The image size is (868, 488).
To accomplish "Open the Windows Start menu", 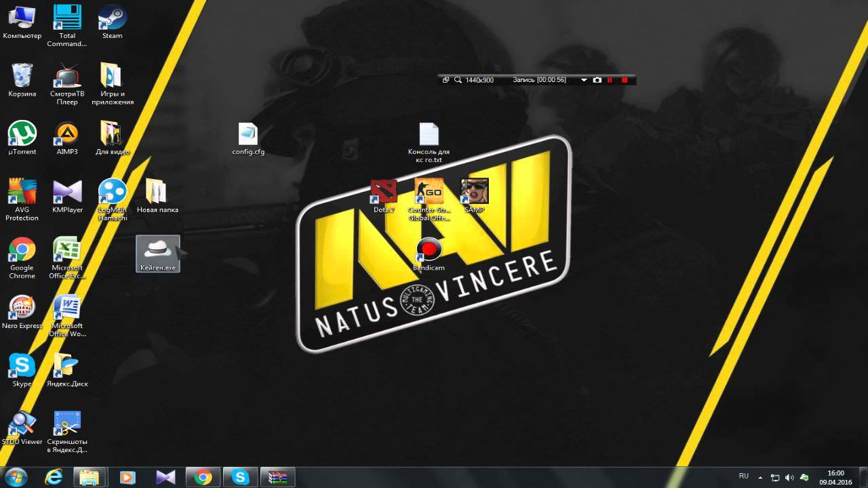I will (x=16, y=477).
